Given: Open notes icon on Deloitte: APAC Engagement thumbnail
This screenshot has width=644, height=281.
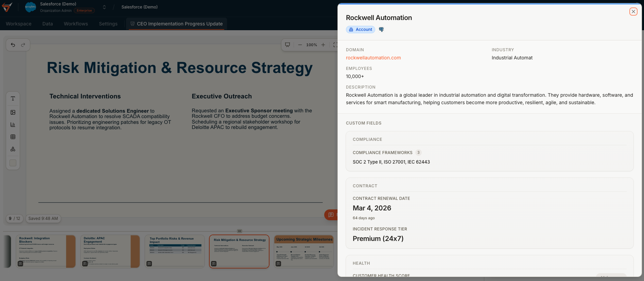Looking at the screenshot, I should pos(85,264).
